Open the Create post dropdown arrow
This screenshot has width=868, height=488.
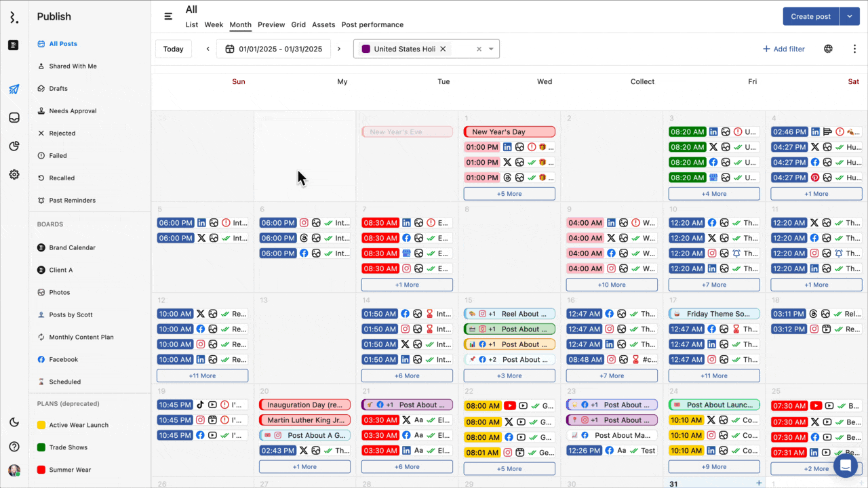point(850,16)
